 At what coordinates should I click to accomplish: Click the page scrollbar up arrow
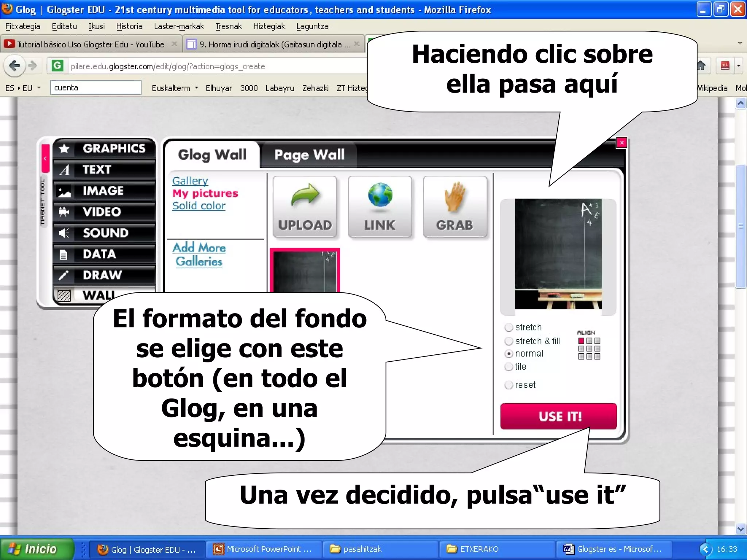[740, 104]
